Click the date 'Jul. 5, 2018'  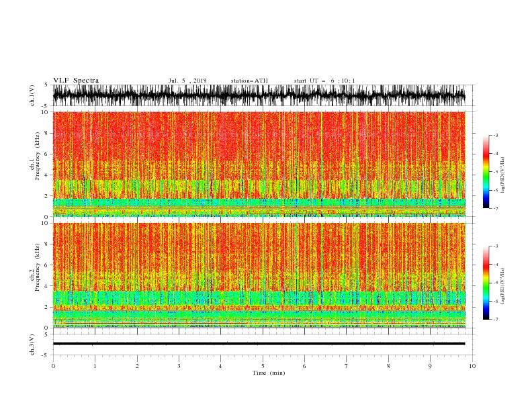pyautogui.click(x=187, y=81)
